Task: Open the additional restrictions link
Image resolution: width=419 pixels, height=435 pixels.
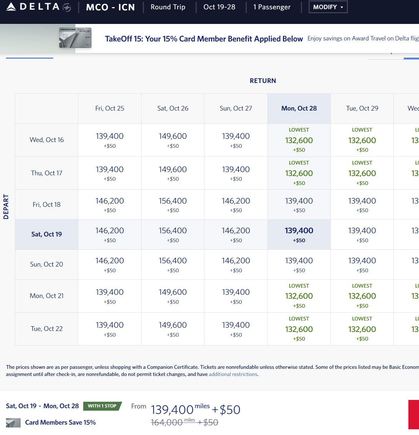Action: tap(233, 374)
